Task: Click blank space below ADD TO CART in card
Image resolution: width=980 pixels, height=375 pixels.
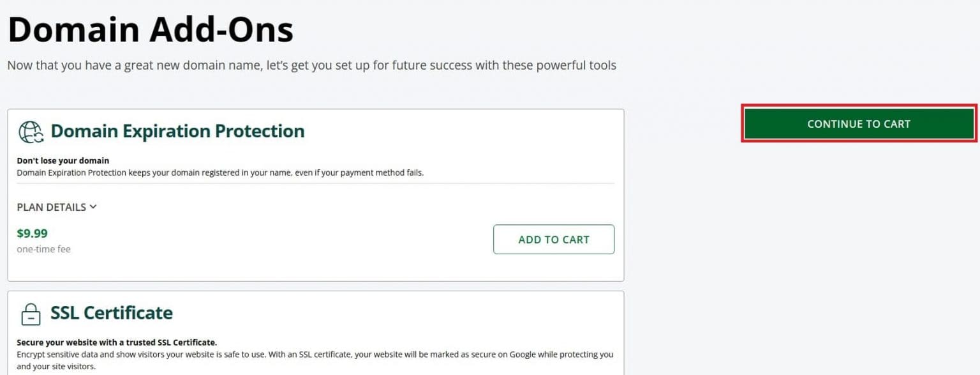Action: (553, 267)
